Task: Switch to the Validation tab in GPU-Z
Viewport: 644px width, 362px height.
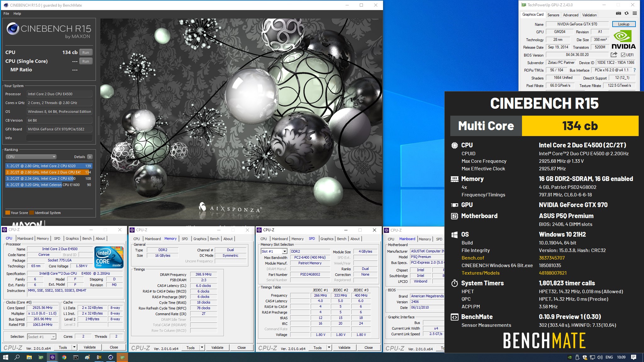Action: 589,15
